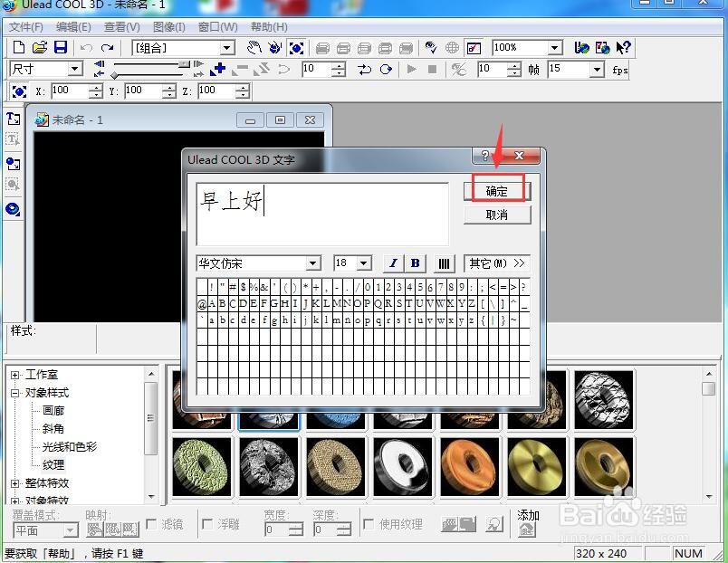Open the 编辑(E) menu
This screenshot has width=728, height=563.
pyautogui.click(x=73, y=27)
